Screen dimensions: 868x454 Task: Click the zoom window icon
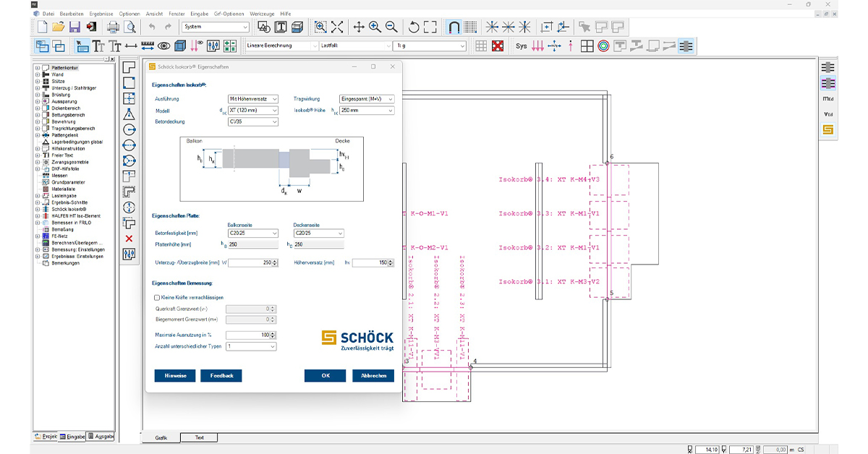[320, 27]
